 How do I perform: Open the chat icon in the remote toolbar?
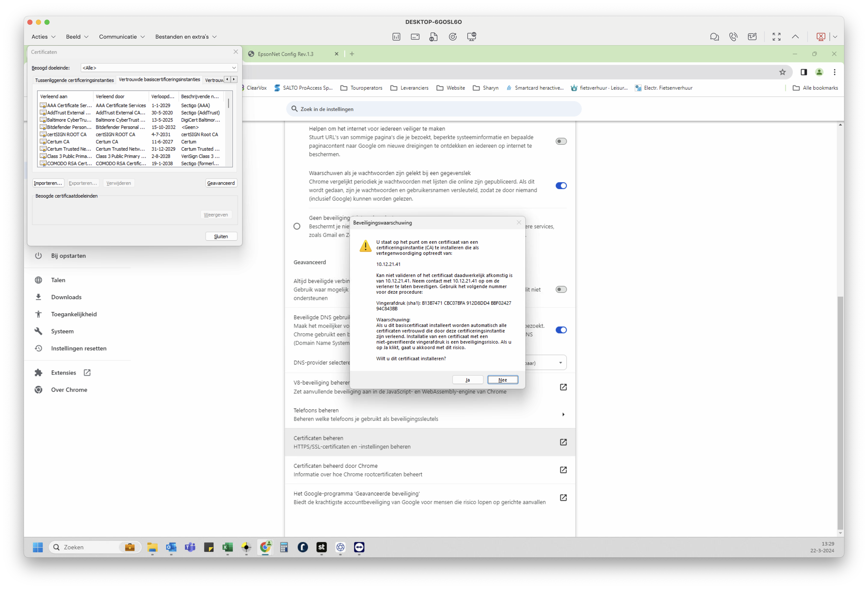714,36
